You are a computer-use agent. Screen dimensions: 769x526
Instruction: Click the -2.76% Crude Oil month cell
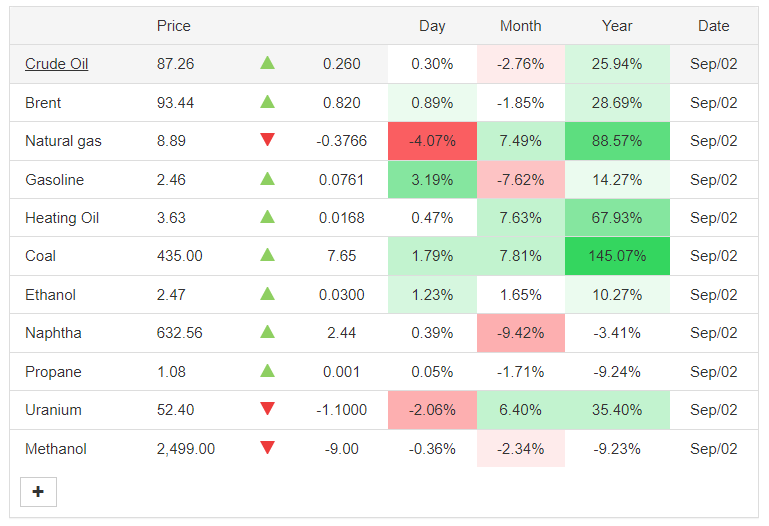point(520,64)
